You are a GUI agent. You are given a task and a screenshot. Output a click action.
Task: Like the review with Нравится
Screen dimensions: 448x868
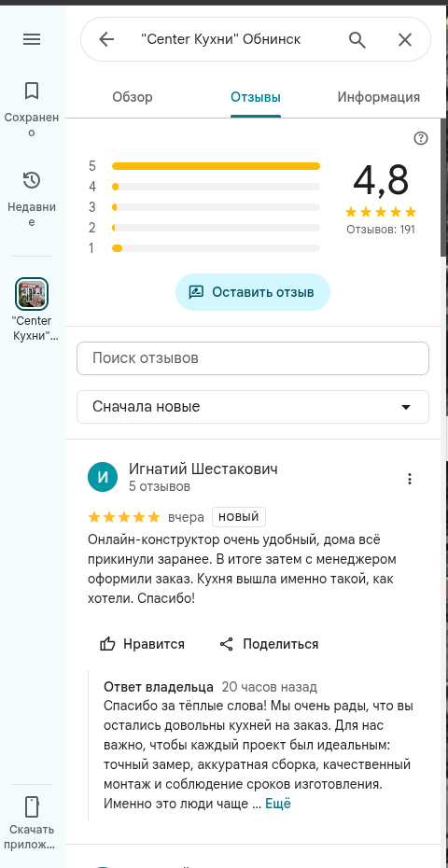coord(142,644)
